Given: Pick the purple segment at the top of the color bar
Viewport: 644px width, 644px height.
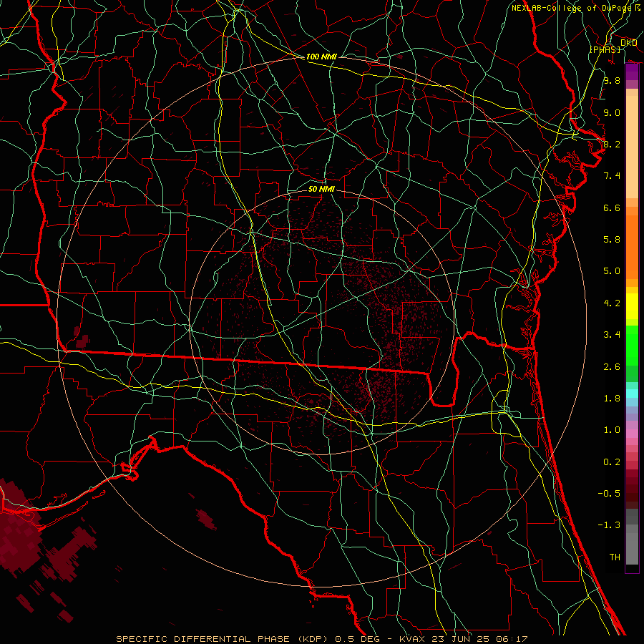Looking at the screenshot, I should click(x=632, y=72).
